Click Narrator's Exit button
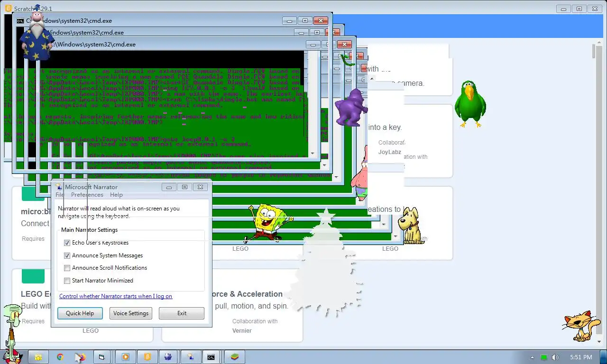The width and height of the screenshot is (607, 364). pos(182,313)
